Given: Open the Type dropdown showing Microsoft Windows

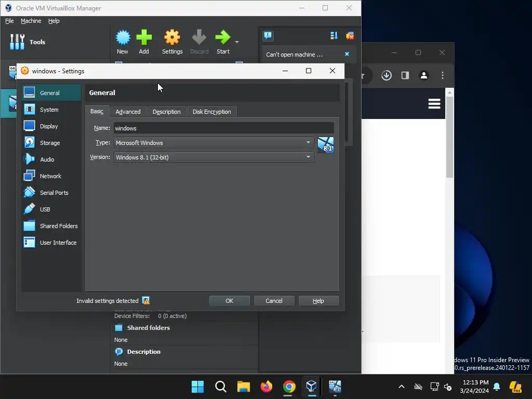Looking at the screenshot, I should [214, 143].
